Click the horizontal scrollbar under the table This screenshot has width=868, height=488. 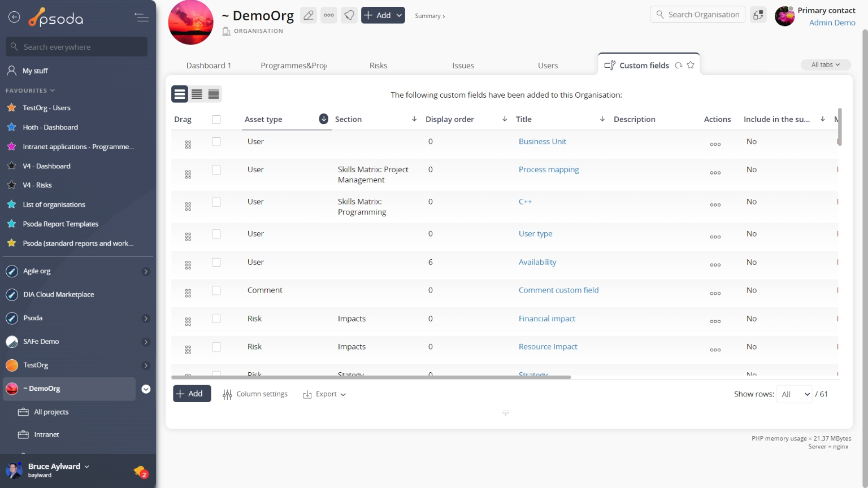tap(371, 377)
